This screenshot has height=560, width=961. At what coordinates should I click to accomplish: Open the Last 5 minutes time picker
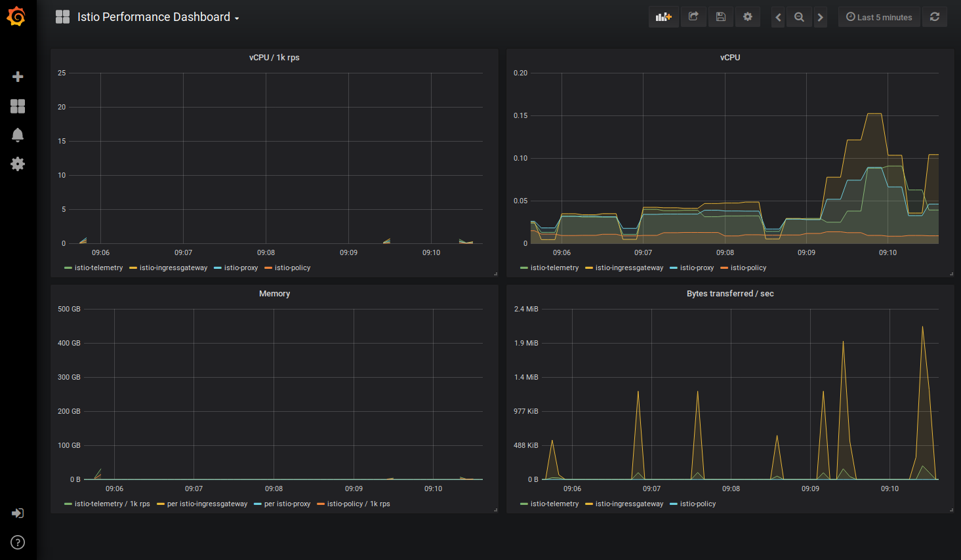tap(879, 17)
